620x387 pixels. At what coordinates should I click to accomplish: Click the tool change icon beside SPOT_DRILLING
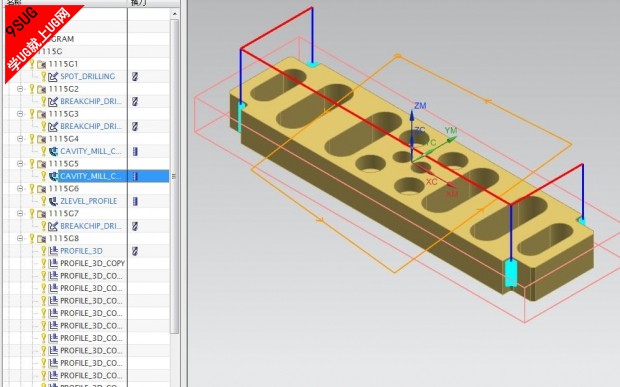(x=135, y=76)
